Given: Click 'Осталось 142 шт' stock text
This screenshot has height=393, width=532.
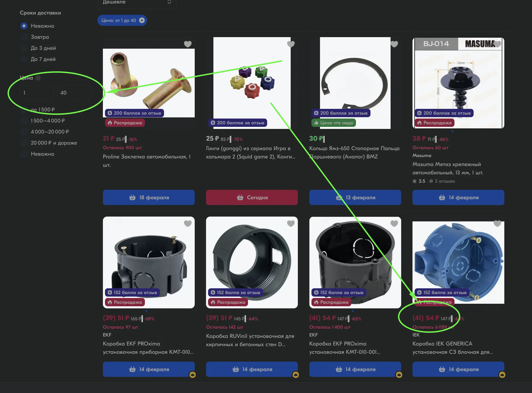Looking at the screenshot, I should (225, 327).
